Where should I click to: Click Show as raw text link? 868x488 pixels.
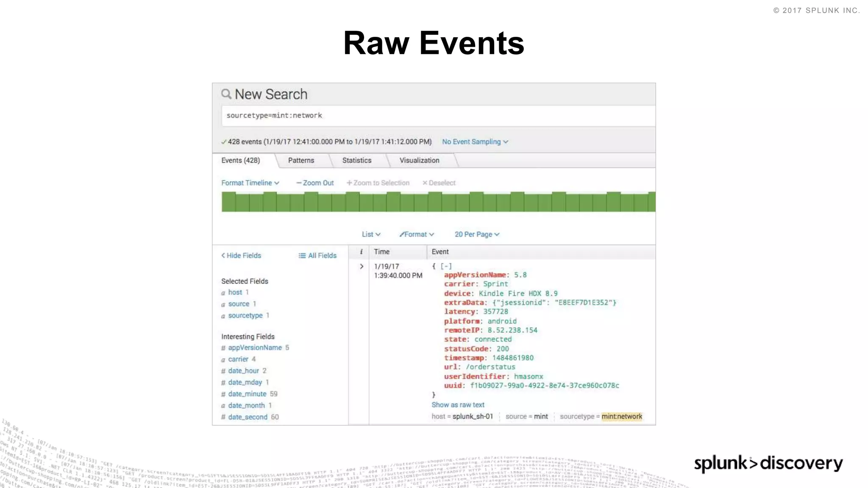pyautogui.click(x=458, y=405)
